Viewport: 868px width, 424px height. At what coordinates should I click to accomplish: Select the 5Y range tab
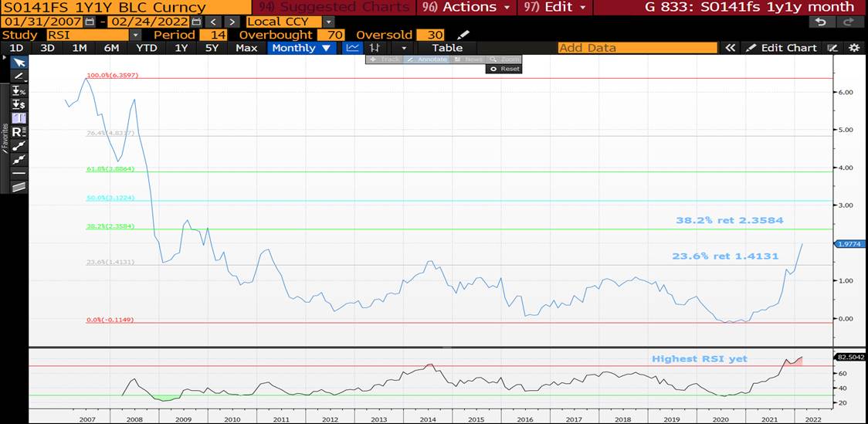pyautogui.click(x=212, y=48)
